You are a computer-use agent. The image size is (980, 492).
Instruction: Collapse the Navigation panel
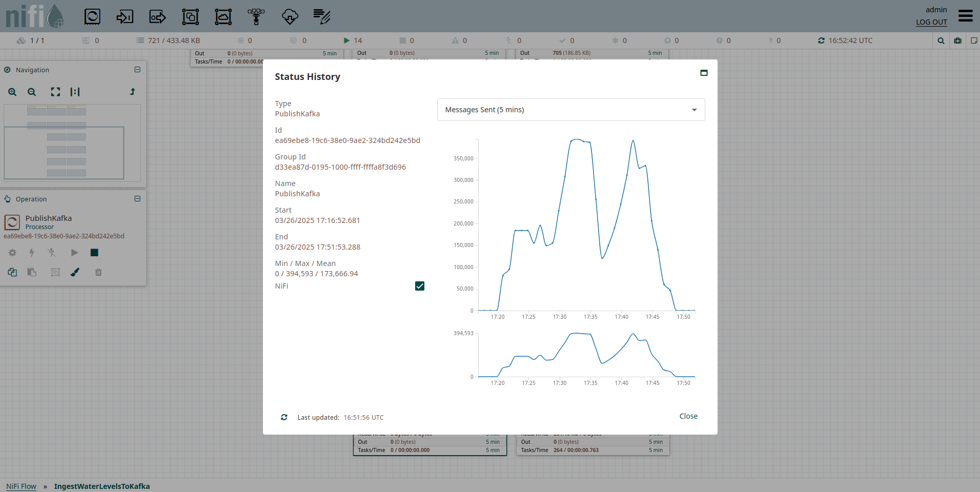137,70
